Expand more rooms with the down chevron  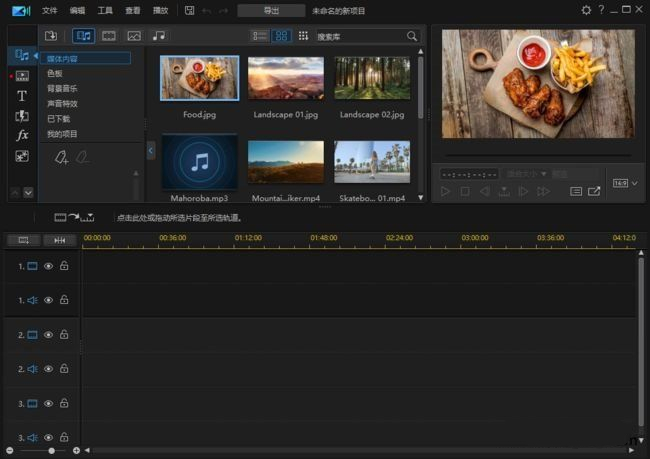(28, 192)
